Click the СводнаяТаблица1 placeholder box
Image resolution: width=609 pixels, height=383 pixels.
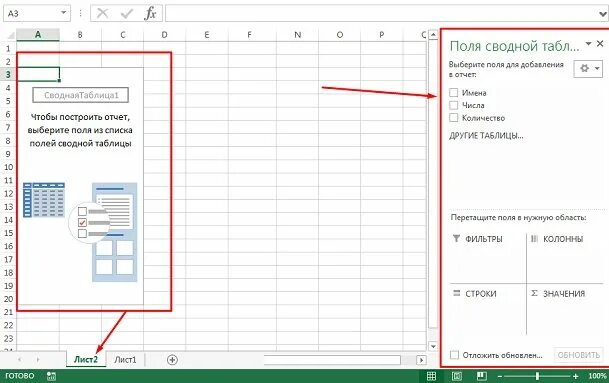pyautogui.click(x=80, y=95)
